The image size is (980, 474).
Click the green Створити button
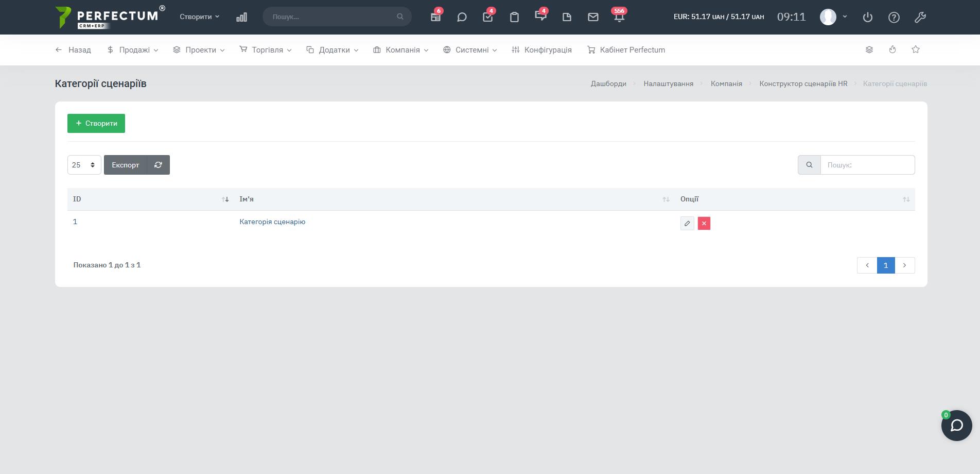pos(96,123)
